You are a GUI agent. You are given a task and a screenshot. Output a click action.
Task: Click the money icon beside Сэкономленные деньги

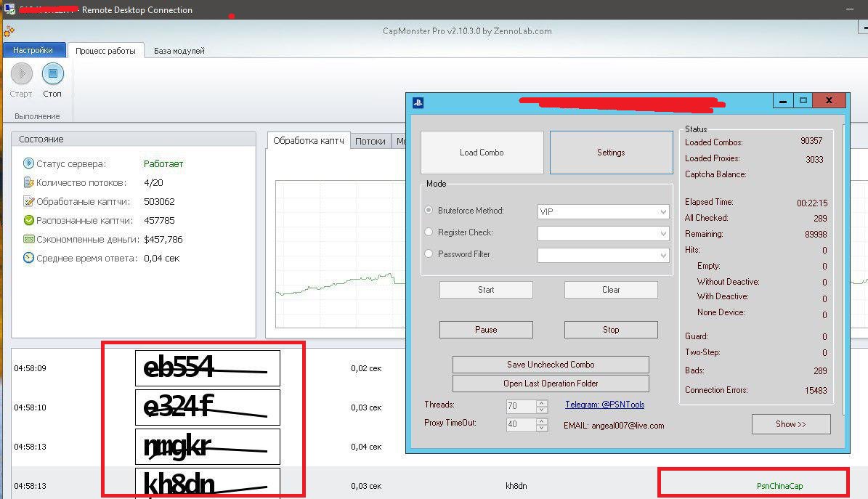click(x=28, y=239)
